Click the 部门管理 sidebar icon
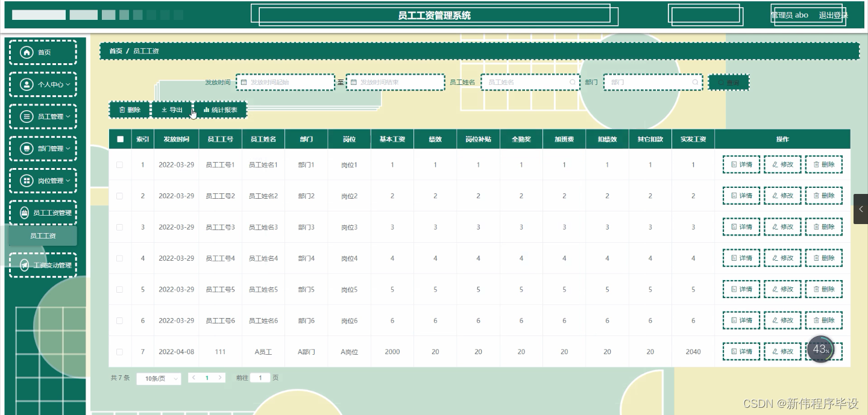868x415 pixels. pos(27,148)
